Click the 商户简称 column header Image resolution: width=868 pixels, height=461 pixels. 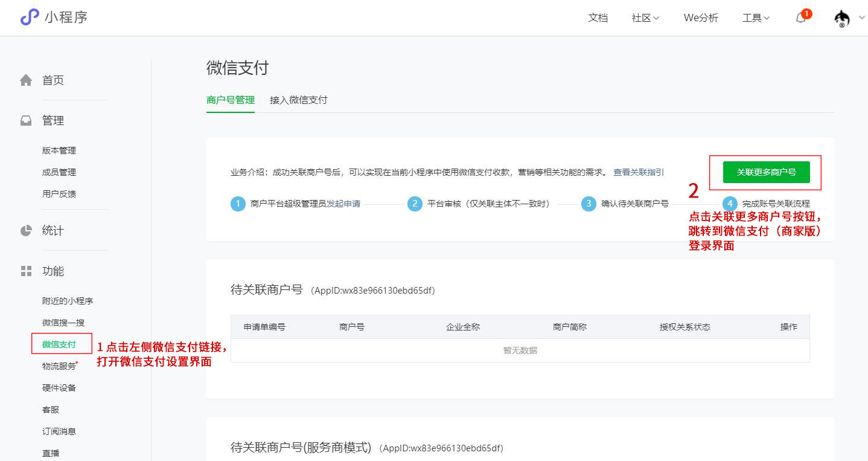(x=570, y=327)
